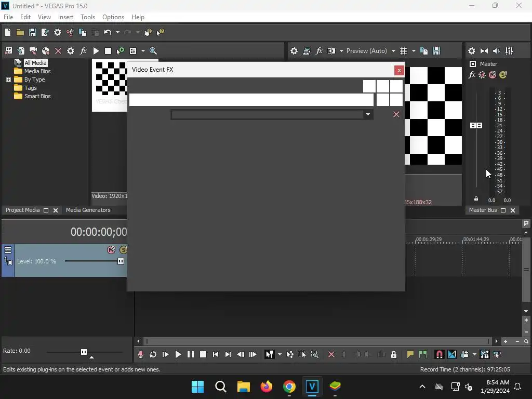Open the Interactive Tutorials hand icon
The height and width of the screenshot is (399, 532).
(148, 32)
